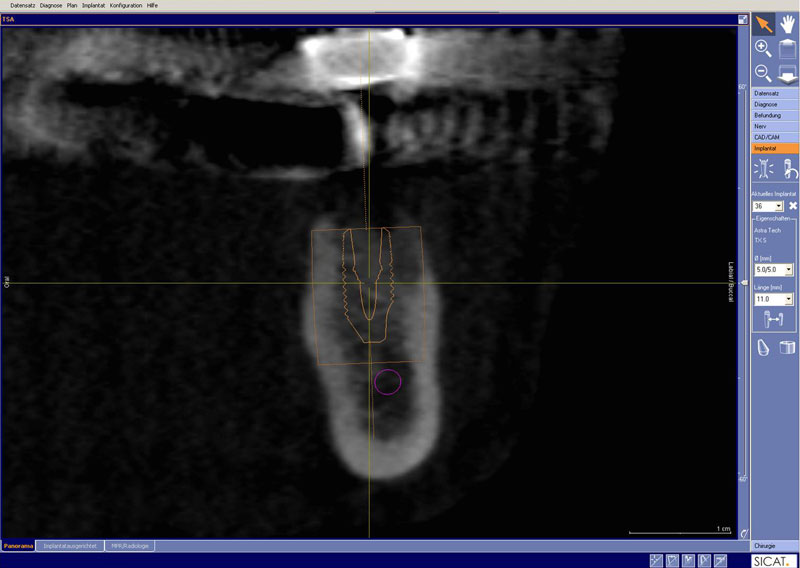Click the Chirurgie button
This screenshot has width=800, height=568.
765,546
